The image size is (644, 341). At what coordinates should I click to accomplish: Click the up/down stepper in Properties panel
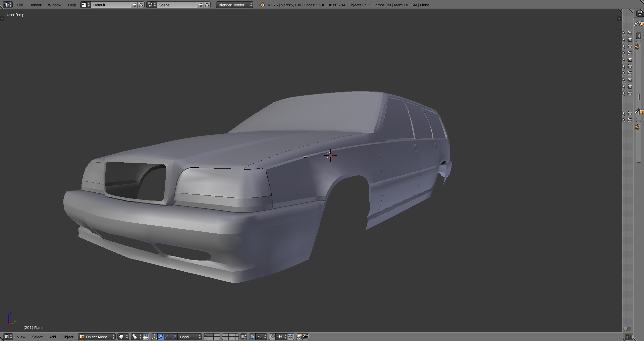click(638, 36)
